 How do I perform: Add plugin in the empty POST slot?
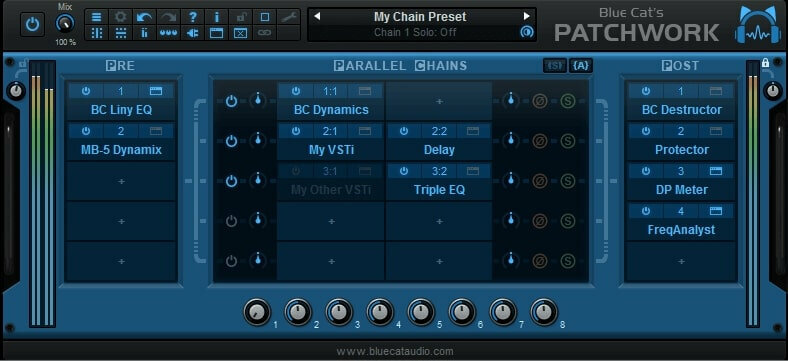pos(681,261)
